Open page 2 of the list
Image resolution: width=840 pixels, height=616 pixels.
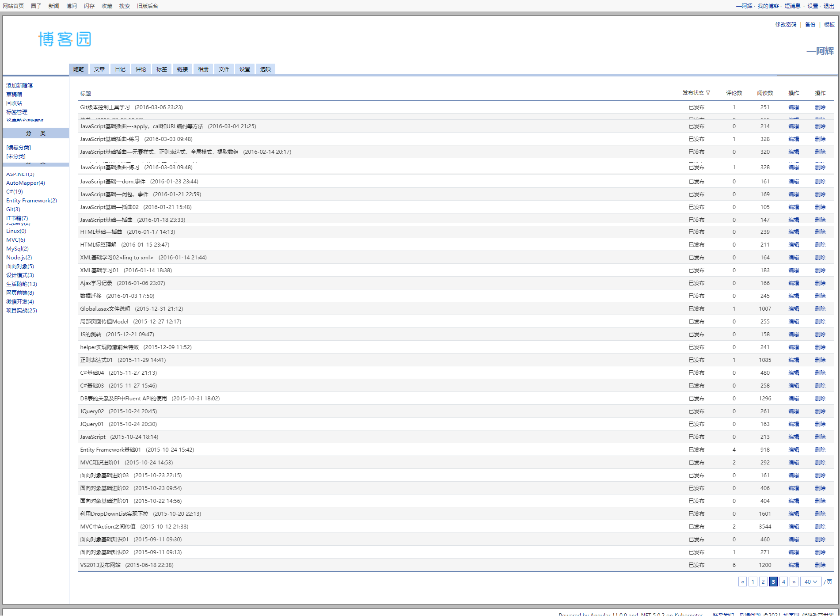pos(763,582)
